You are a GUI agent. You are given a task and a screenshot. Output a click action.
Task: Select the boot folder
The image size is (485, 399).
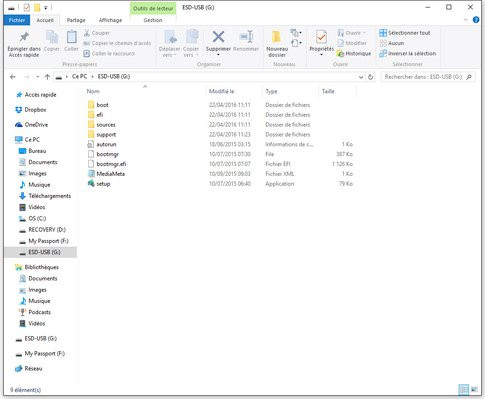102,105
